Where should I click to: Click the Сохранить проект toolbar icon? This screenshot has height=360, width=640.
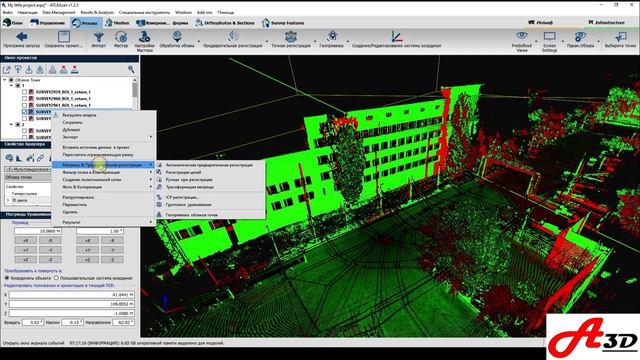point(63,37)
